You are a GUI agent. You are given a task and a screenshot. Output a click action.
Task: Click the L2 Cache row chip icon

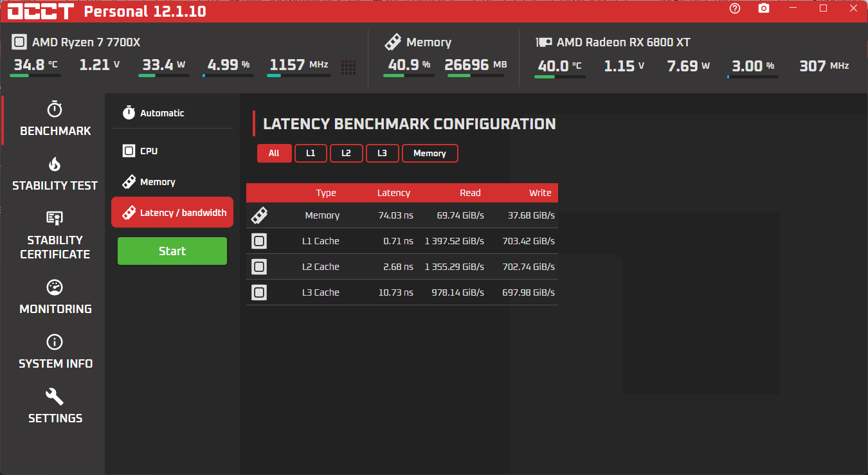pyautogui.click(x=259, y=267)
